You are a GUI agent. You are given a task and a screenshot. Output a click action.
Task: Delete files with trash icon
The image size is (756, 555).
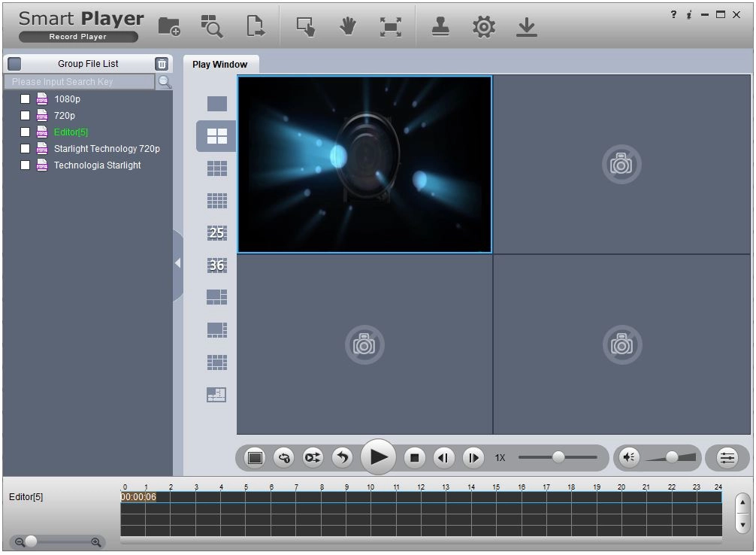pyautogui.click(x=162, y=64)
